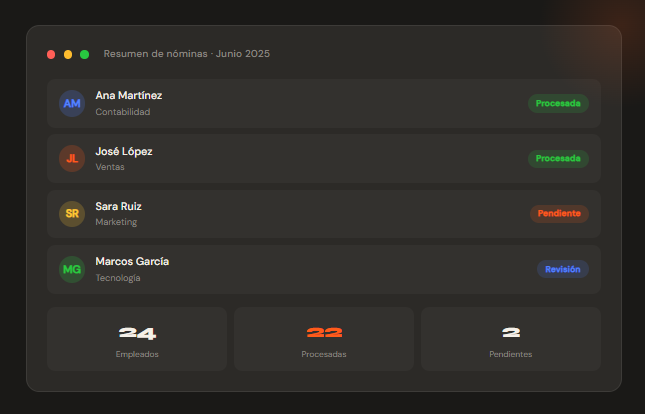Select the yellow SR avatar
Screen dimensions: 645x414
(x=72, y=213)
